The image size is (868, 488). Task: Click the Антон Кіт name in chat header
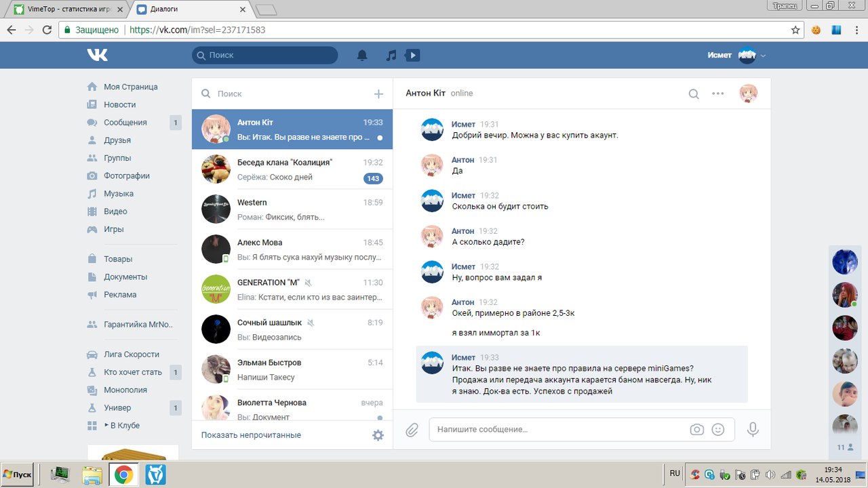425,93
